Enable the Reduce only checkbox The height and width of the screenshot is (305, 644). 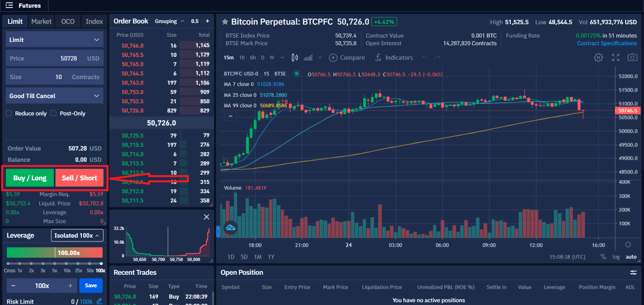[x=9, y=113]
